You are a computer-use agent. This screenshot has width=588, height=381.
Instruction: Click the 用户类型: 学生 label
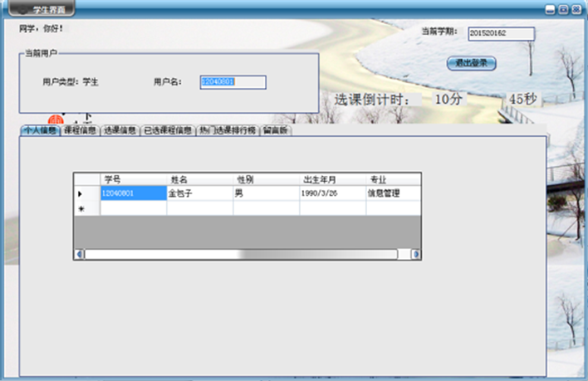pos(70,81)
